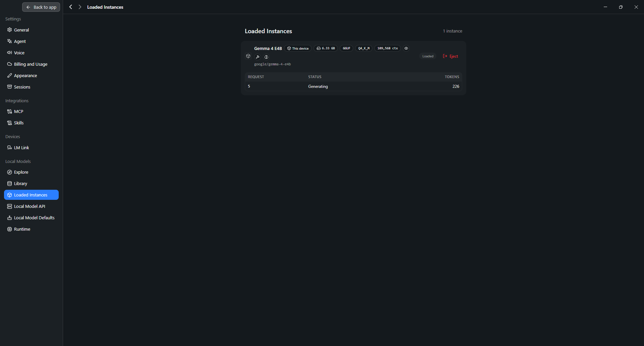Viewport: 644px width, 346px height.
Task: Open Local Model API page
Action: tap(31, 206)
